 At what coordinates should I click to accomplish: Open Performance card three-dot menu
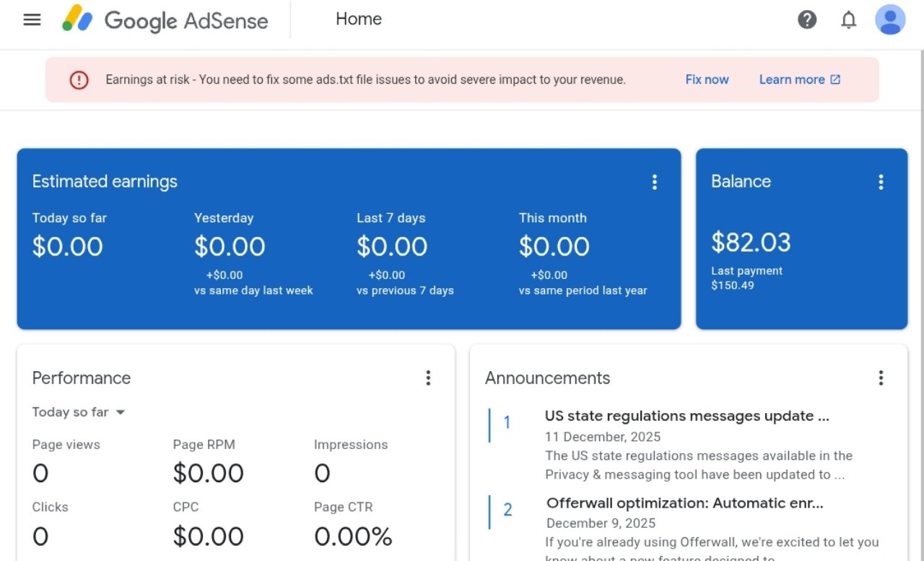click(428, 378)
